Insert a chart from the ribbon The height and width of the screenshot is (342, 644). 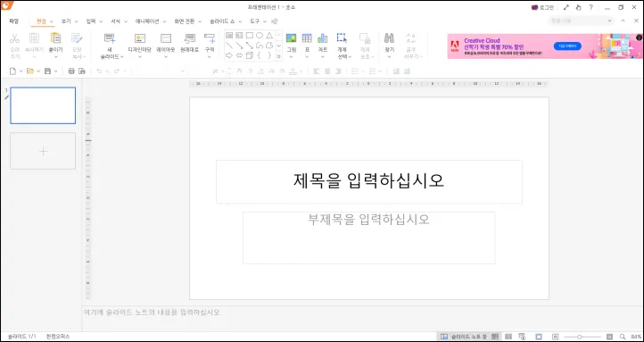pos(322,38)
